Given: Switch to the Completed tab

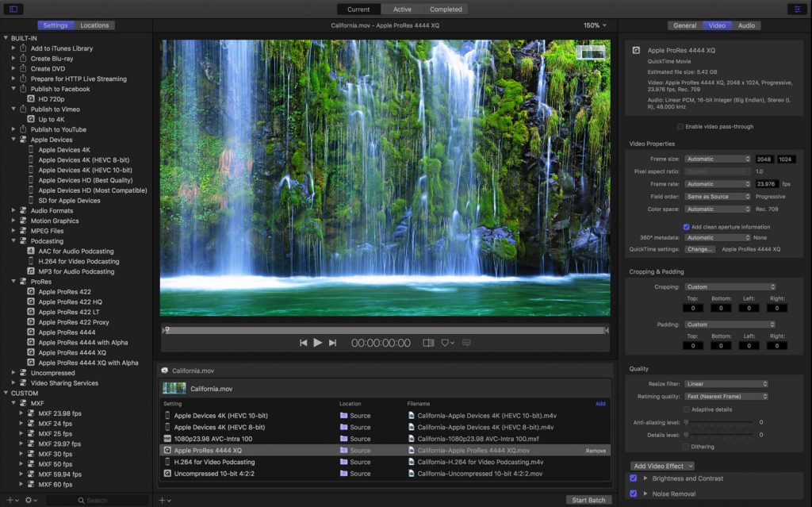Looking at the screenshot, I should click(445, 10).
